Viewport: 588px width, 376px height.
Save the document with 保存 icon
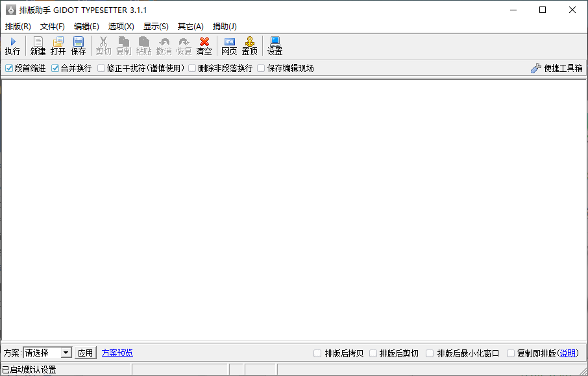tap(79, 41)
